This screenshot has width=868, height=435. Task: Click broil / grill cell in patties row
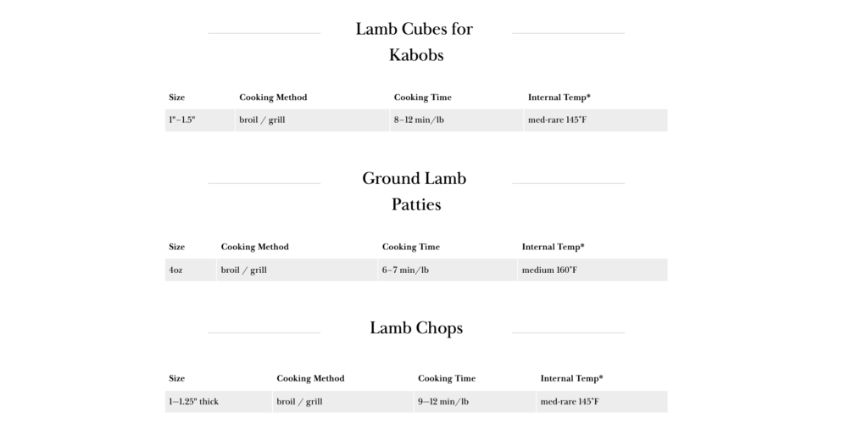pos(297,270)
